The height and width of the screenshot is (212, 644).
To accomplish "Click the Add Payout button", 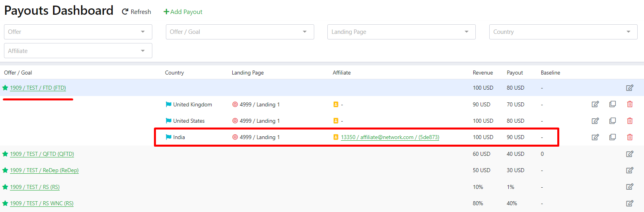I will click(x=183, y=12).
